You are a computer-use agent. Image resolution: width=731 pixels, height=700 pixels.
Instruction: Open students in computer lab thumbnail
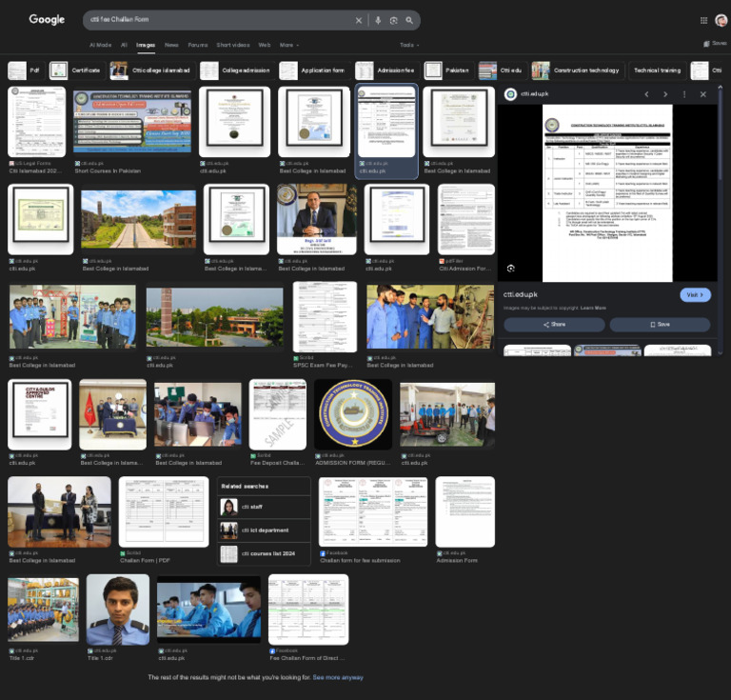[198, 414]
